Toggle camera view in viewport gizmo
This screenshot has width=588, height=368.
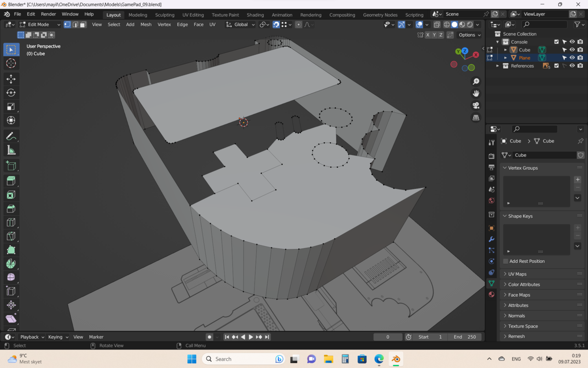tap(476, 105)
